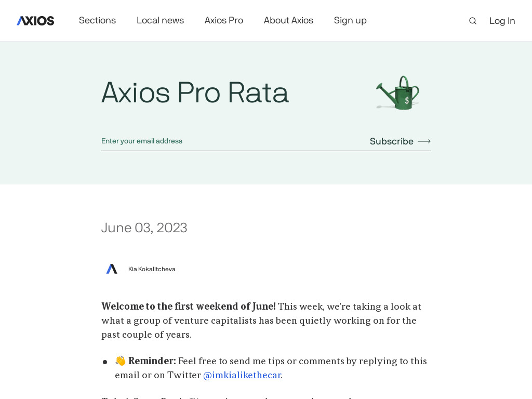Click the author avatar Axios icon

click(112, 269)
